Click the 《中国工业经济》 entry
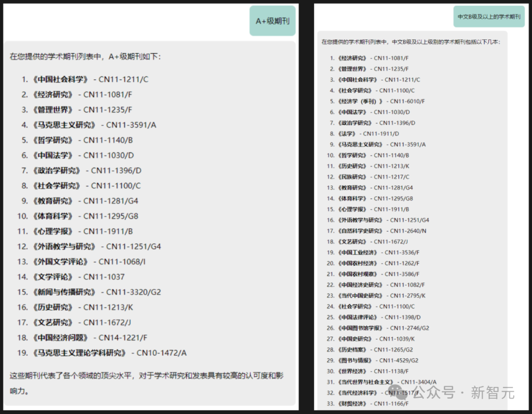 coord(358,252)
